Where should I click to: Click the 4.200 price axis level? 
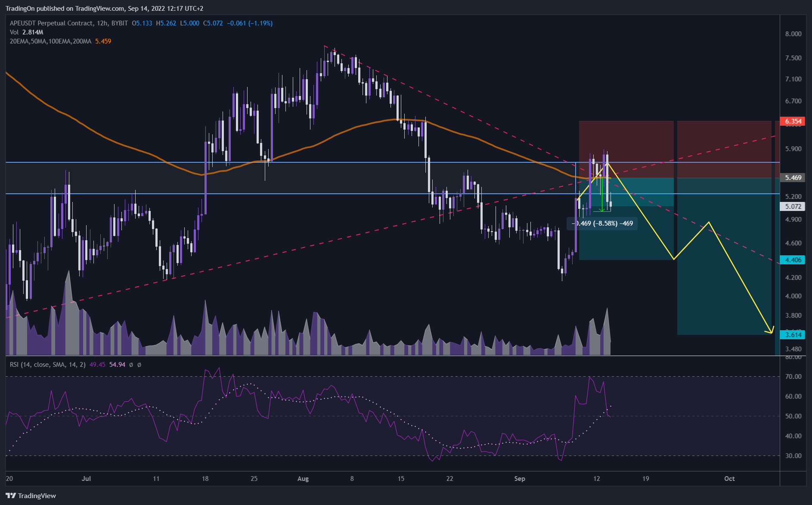tap(793, 278)
